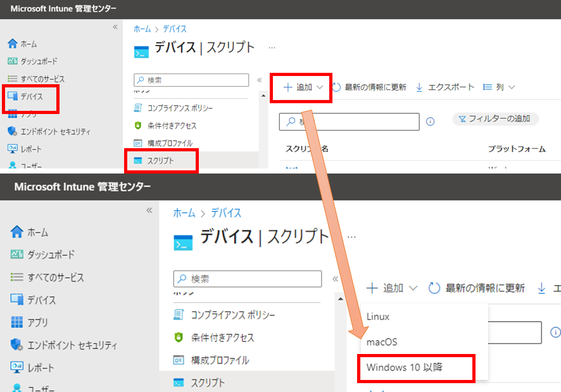This screenshot has height=392, width=561.
Task: Open すべてのサービス in the lower screenshot's sidebar
Action: tap(47, 277)
